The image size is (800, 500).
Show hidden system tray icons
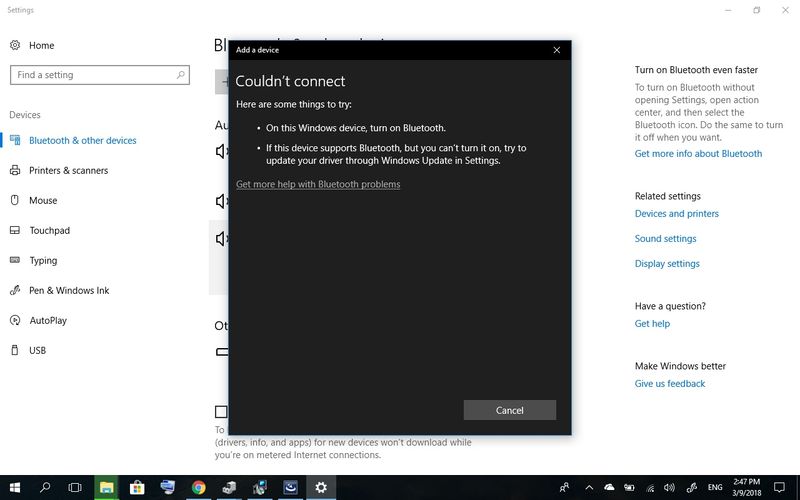(x=589, y=488)
